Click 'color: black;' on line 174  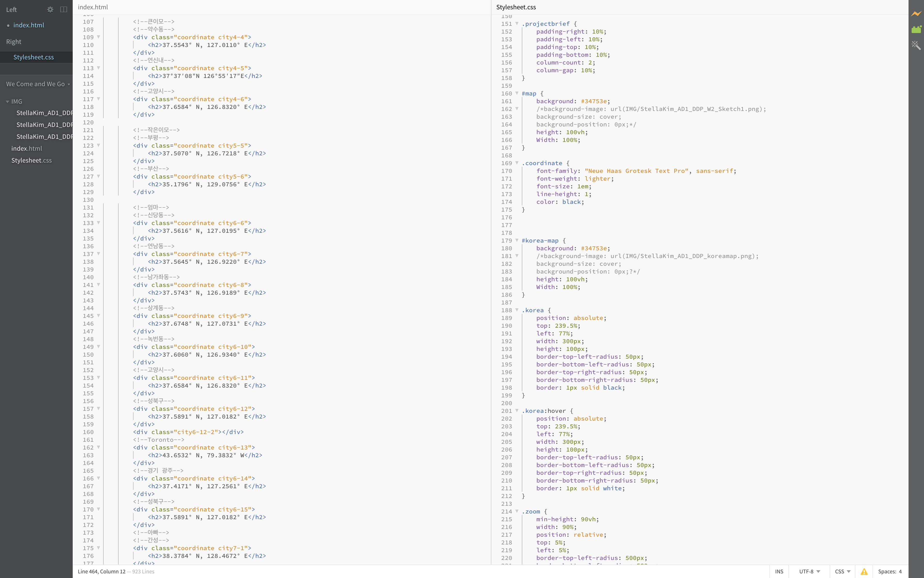click(x=560, y=202)
